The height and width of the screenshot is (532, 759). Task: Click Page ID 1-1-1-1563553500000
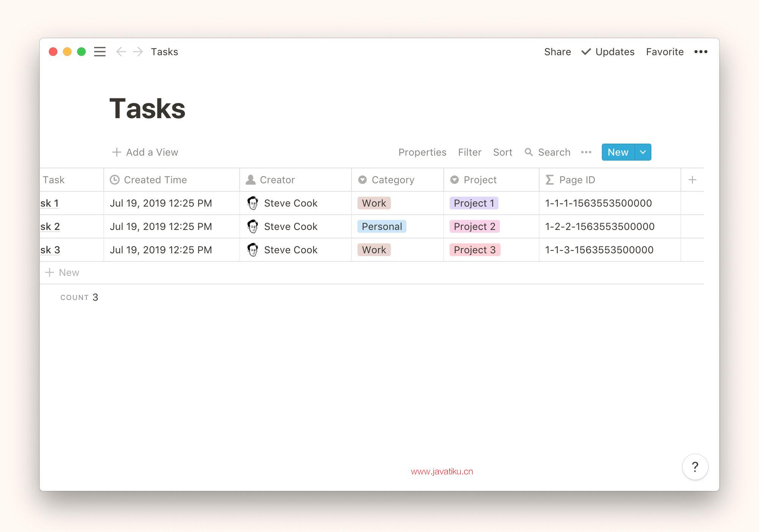[598, 203]
